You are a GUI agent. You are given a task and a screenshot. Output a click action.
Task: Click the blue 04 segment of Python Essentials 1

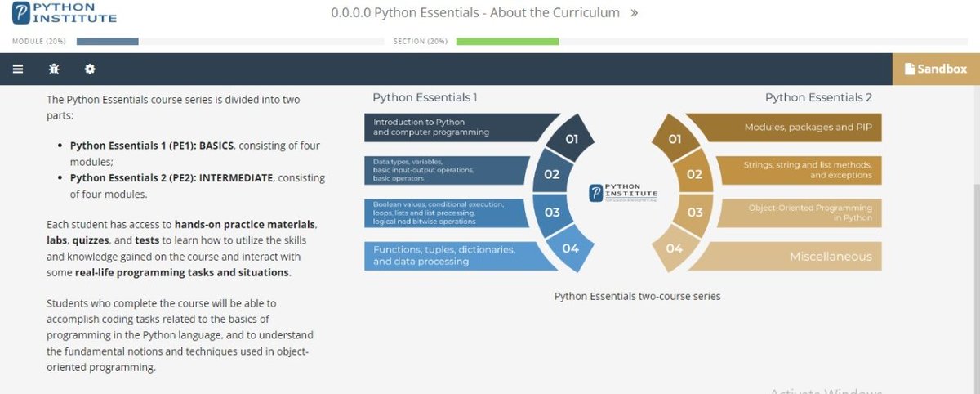click(569, 248)
